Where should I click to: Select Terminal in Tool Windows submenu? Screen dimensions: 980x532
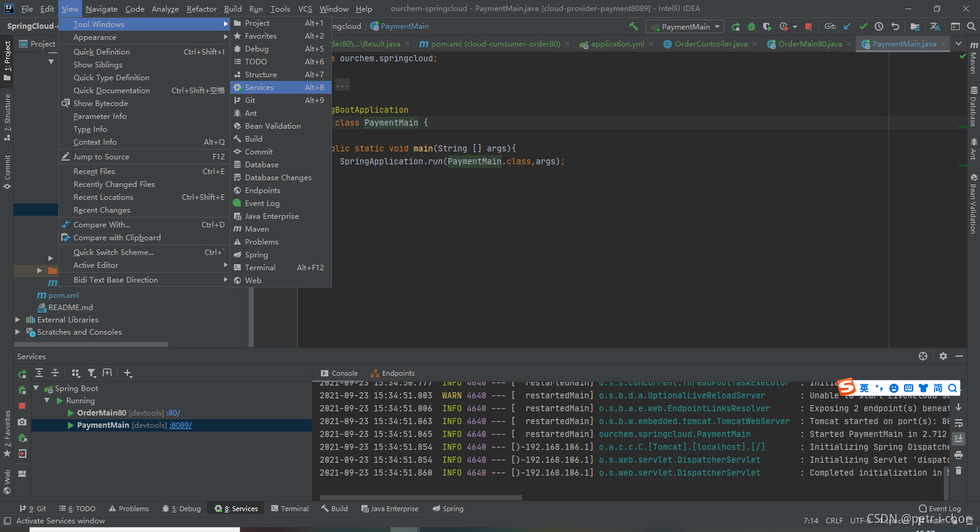[281, 268]
